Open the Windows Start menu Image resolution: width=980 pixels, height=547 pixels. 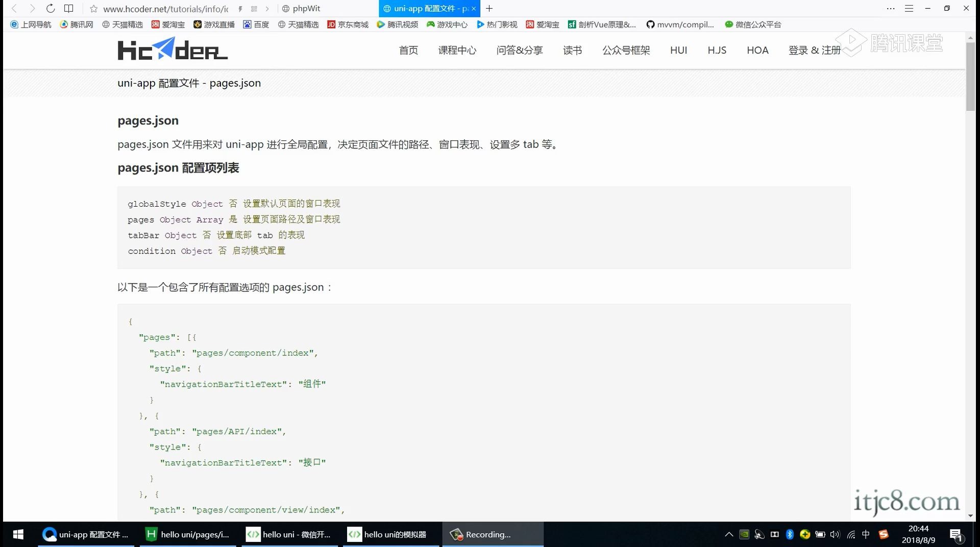point(18,534)
